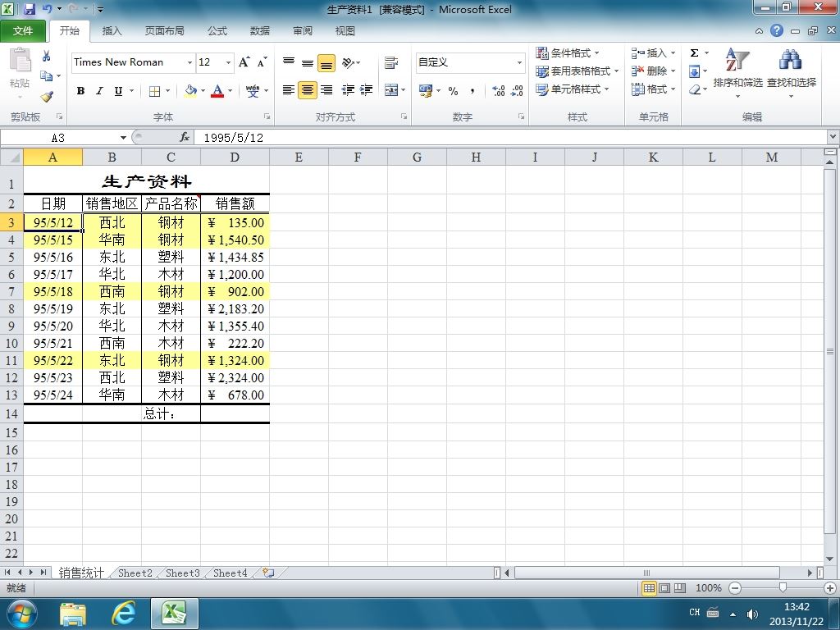Open Internet Explorer from the taskbar
The width and height of the screenshot is (840, 630).
[x=124, y=614]
